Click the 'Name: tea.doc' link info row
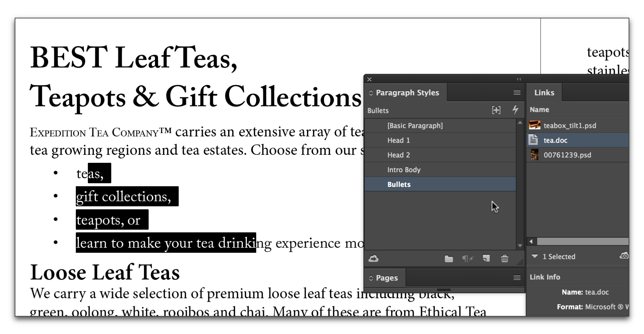Viewport: 644px width, 334px height. click(585, 292)
